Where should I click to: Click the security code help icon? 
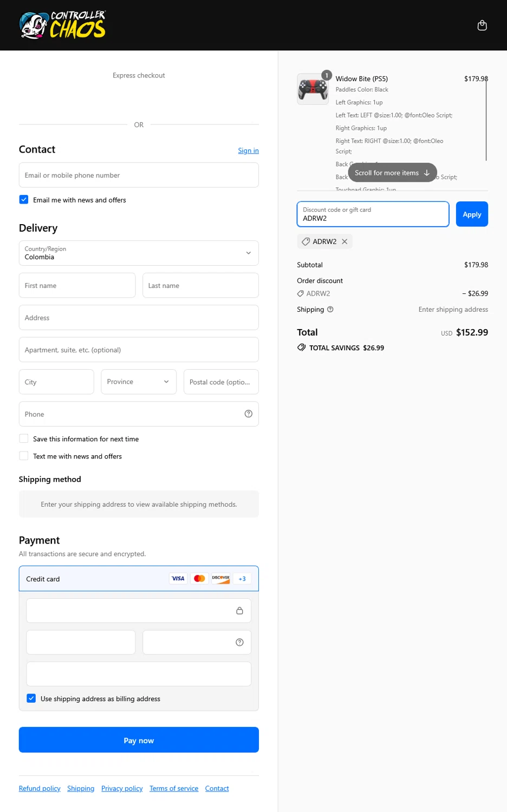click(239, 643)
